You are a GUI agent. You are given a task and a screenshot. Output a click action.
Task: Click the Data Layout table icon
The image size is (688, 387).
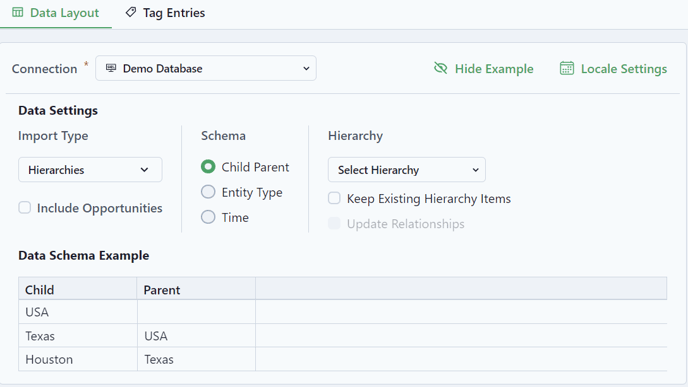click(18, 12)
